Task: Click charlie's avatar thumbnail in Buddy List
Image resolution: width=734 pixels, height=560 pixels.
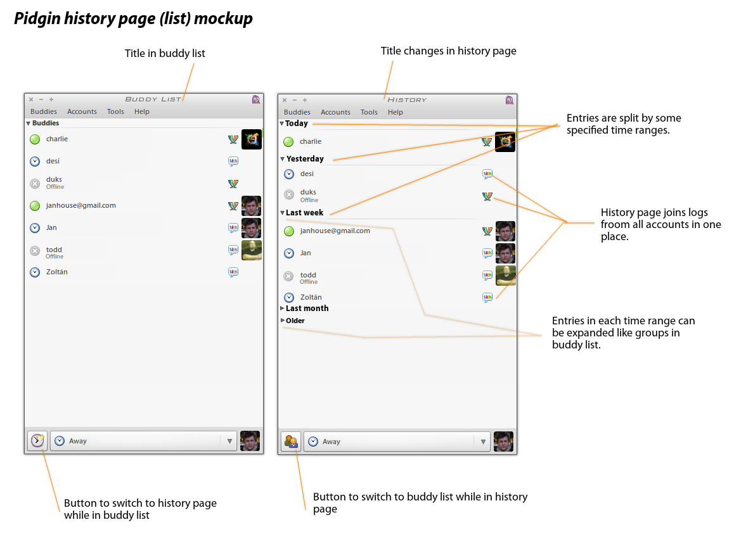Action: point(252,139)
